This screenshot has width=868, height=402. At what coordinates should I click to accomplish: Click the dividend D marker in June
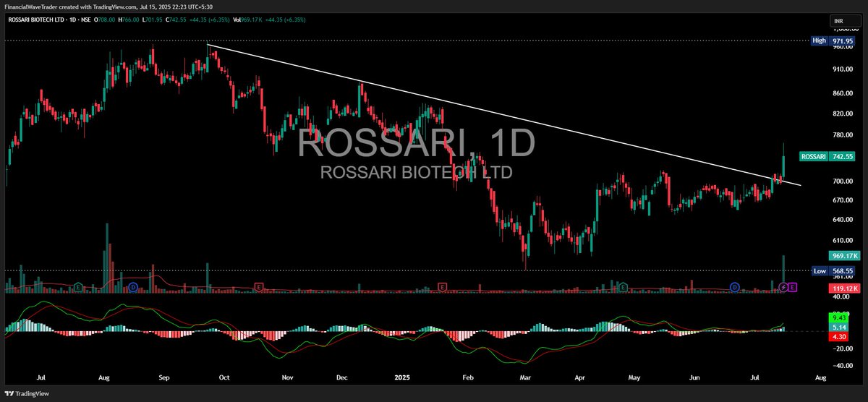735,287
